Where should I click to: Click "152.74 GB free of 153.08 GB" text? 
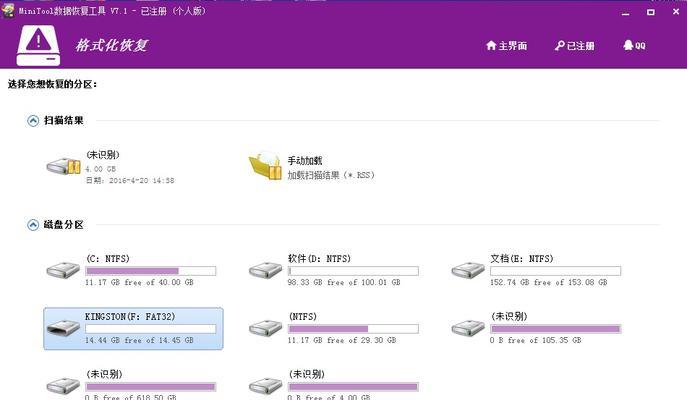pyautogui.click(x=549, y=283)
